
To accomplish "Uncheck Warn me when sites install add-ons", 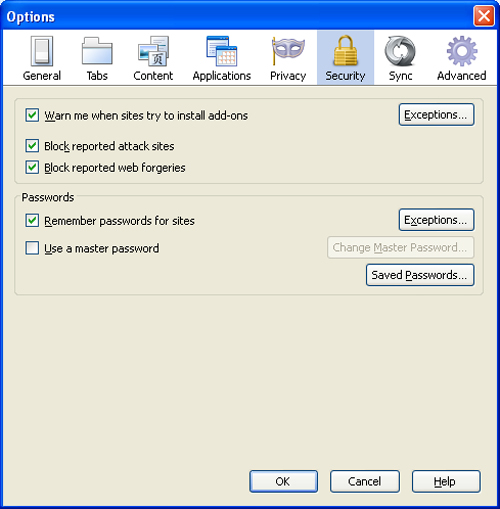I will [32, 115].
